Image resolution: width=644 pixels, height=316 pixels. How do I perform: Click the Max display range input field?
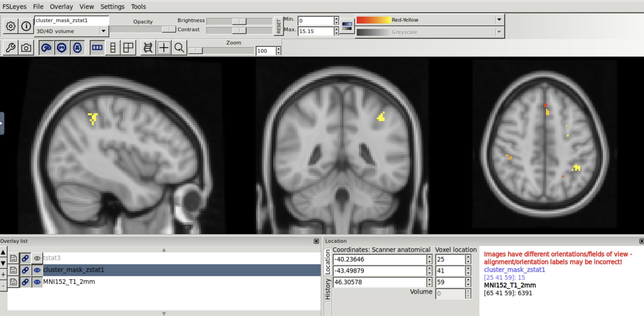pyautogui.click(x=315, y=31)
